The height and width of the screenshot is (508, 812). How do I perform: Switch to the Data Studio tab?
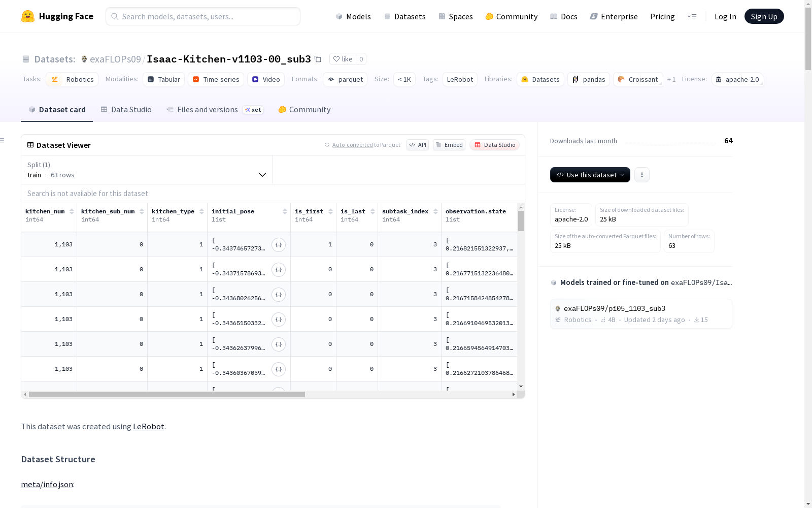coord(126,109)
